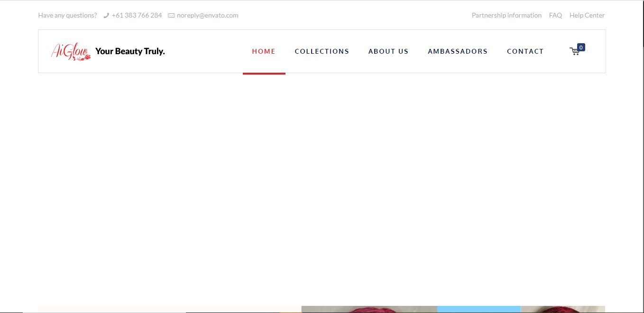Open the shopping cart icon
644x313 pixels.
click(574, 51)
